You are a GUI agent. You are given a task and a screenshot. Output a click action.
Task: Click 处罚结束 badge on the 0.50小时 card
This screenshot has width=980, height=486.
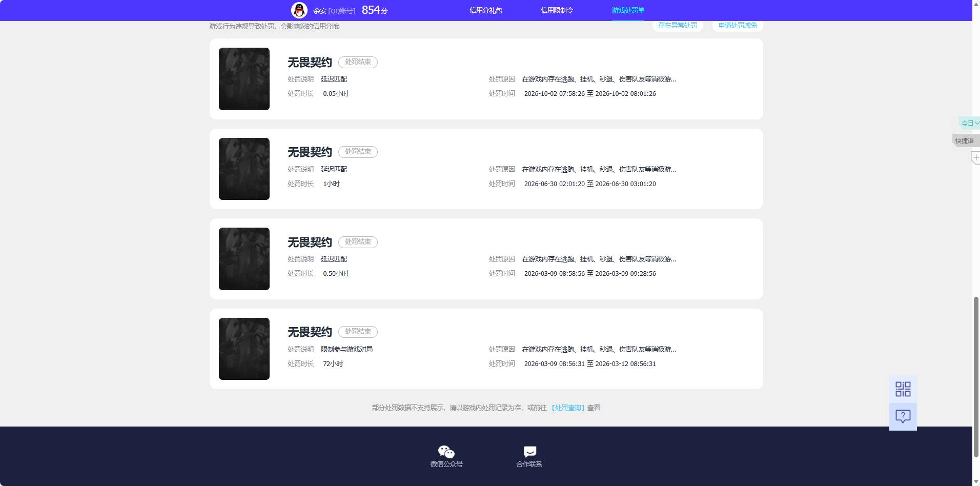coord(358,242)
